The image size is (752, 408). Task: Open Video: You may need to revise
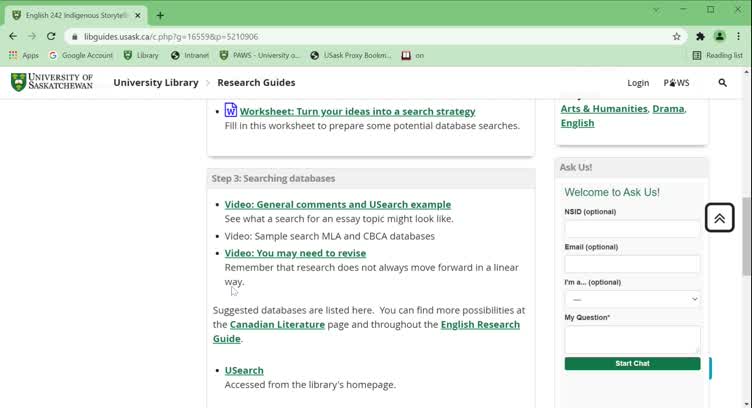click(x=295, y=253)
